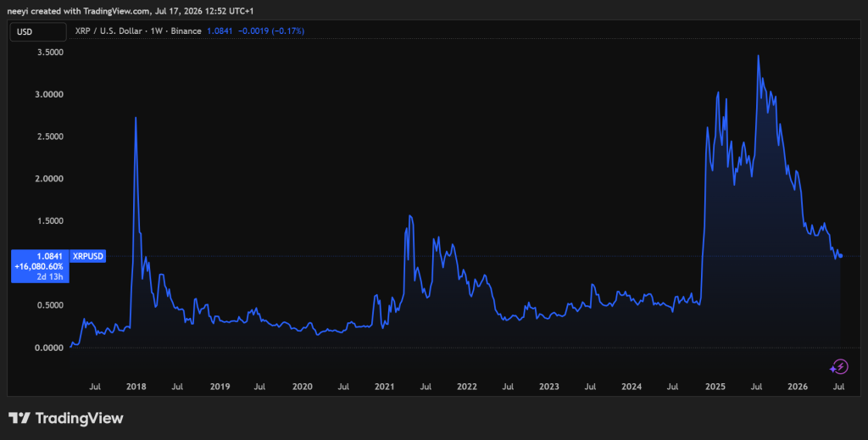The image size is (868, 440).
Task: Click the 2019 time axis label
Action: point(220,387)
